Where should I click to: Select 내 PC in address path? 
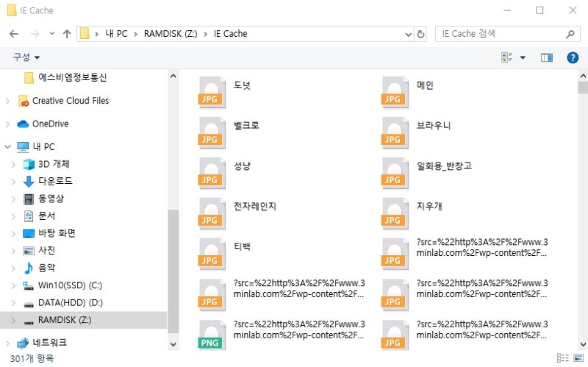click(117, 34)
